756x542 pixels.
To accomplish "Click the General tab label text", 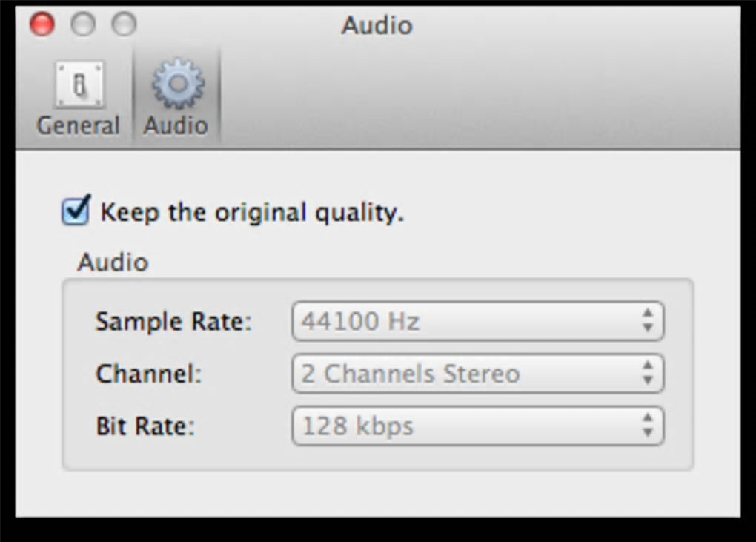I will point(78,126).
